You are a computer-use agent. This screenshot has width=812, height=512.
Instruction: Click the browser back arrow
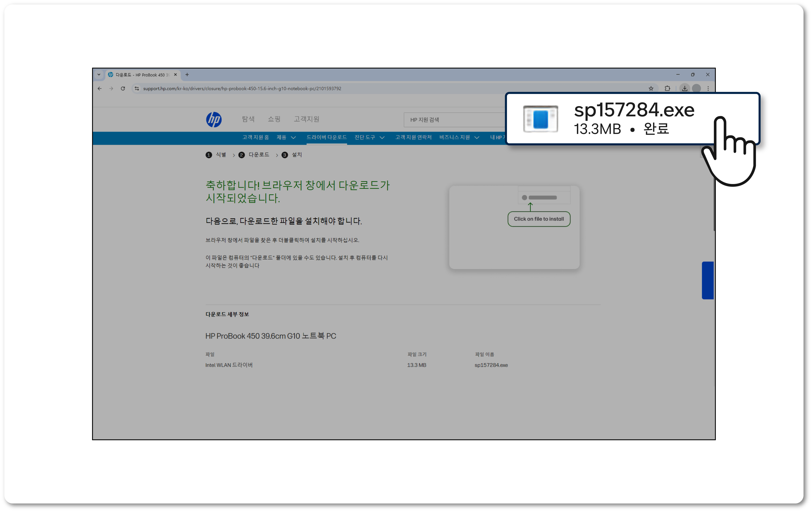tap(99, 88)
